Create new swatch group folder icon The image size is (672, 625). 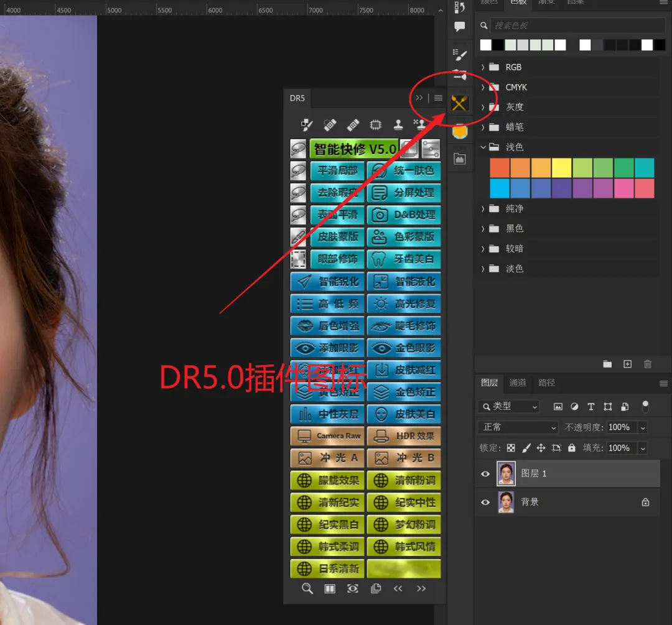pyautogui.click(x=607, y=364)
